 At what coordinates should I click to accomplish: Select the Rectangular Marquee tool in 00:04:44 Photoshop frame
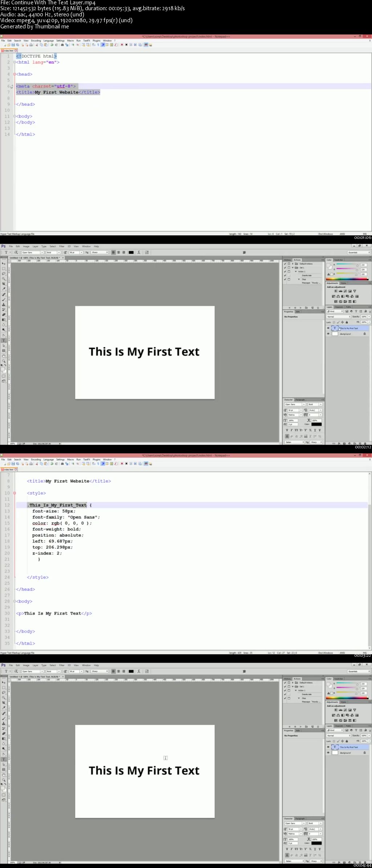click(4, 687)
